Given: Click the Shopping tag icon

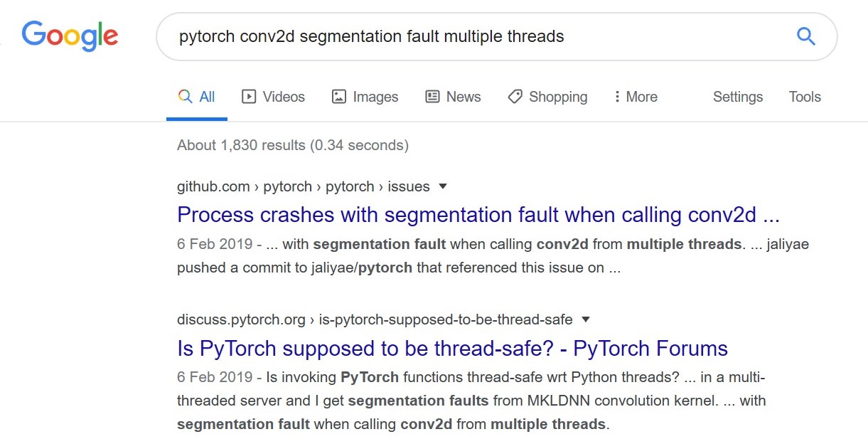Looking at the screenshot, I should (514, 96).
